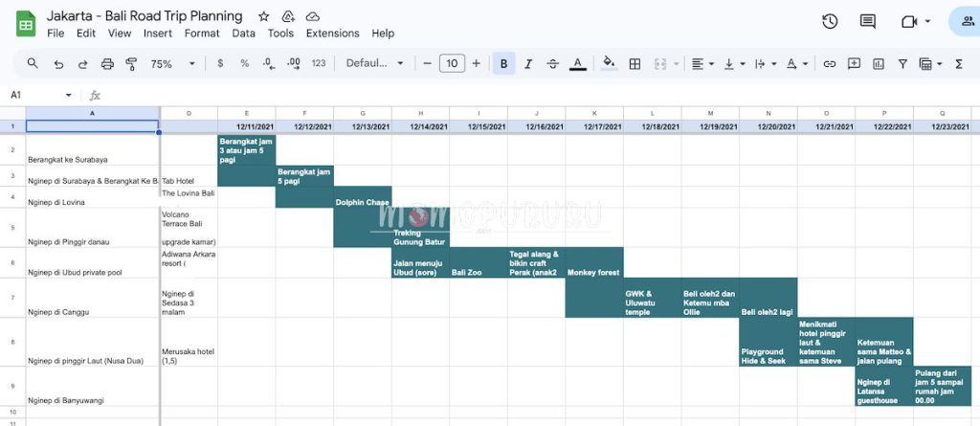Format as currency with dollar icon
Screen dimensions: 980x426
click(220, 64)
